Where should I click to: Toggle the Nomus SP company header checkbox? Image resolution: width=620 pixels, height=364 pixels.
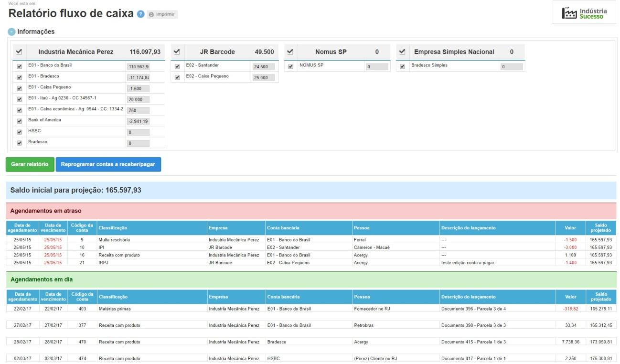tap(290, 52)
